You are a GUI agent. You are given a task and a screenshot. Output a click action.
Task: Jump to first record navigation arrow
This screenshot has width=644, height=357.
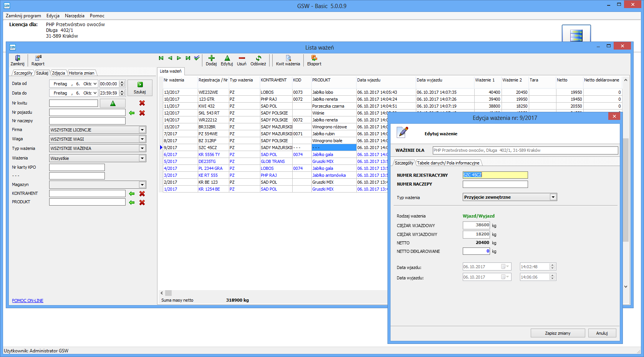tap(161, 58)
